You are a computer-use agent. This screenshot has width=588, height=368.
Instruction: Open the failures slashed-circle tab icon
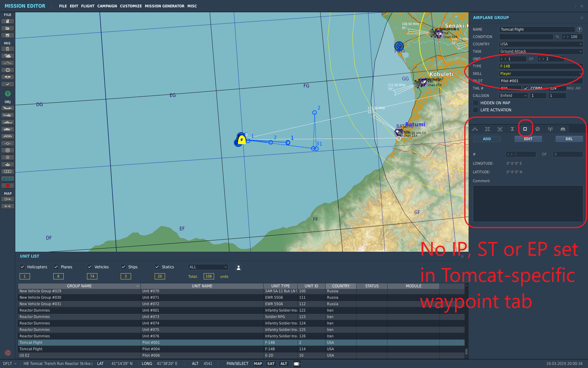(537, 129)
